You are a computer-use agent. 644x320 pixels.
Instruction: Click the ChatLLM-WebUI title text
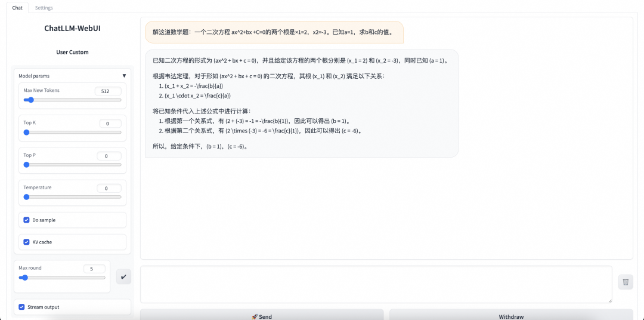(x=72, y=29)
